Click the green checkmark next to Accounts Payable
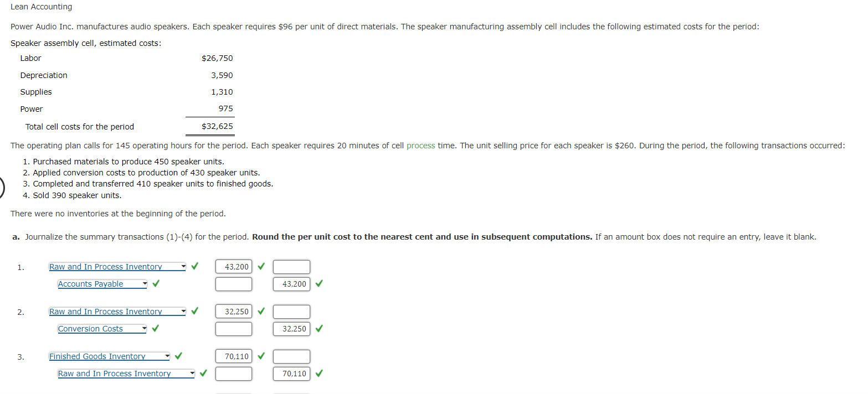868x394 pixels. (155, 283)
